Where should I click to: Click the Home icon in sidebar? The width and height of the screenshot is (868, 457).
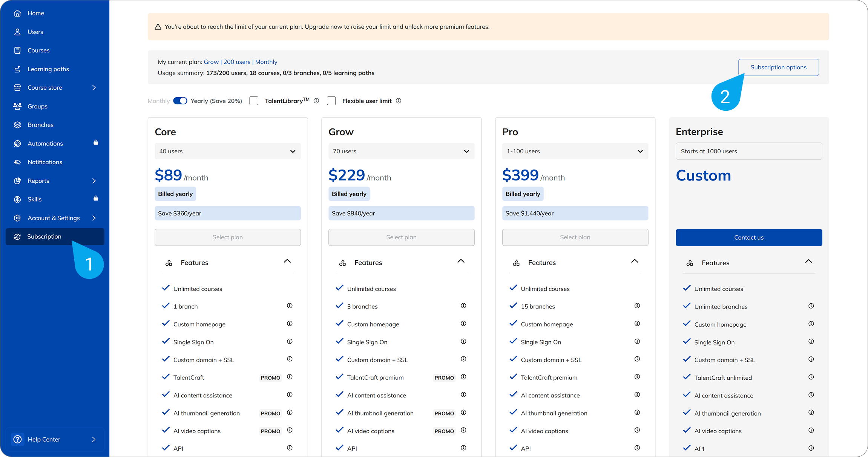click(17, 13)
